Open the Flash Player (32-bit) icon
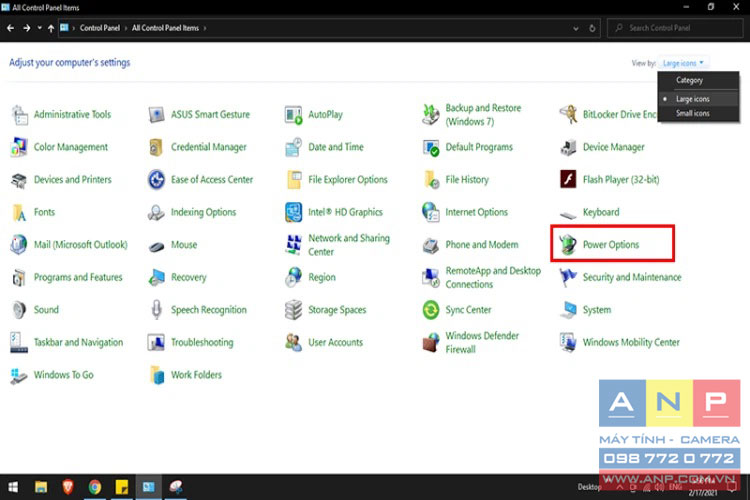Viewport: 750px width, 500px height. (568, 180)
